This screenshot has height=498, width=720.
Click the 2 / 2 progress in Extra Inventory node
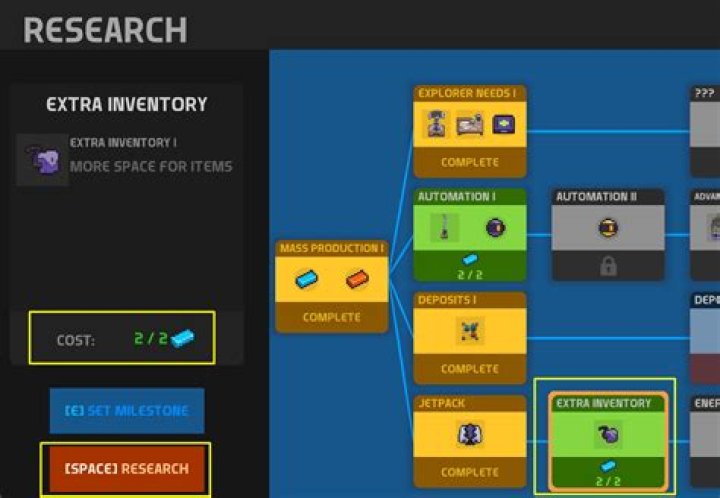pos(608,481)
